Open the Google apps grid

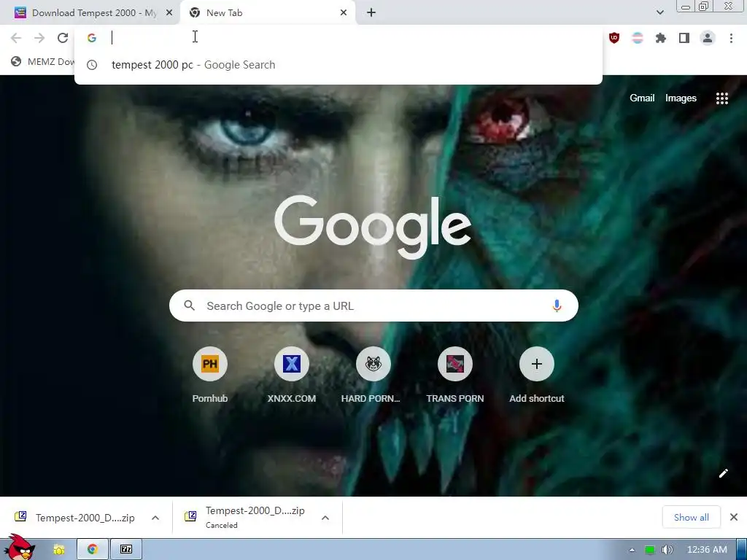721,98
